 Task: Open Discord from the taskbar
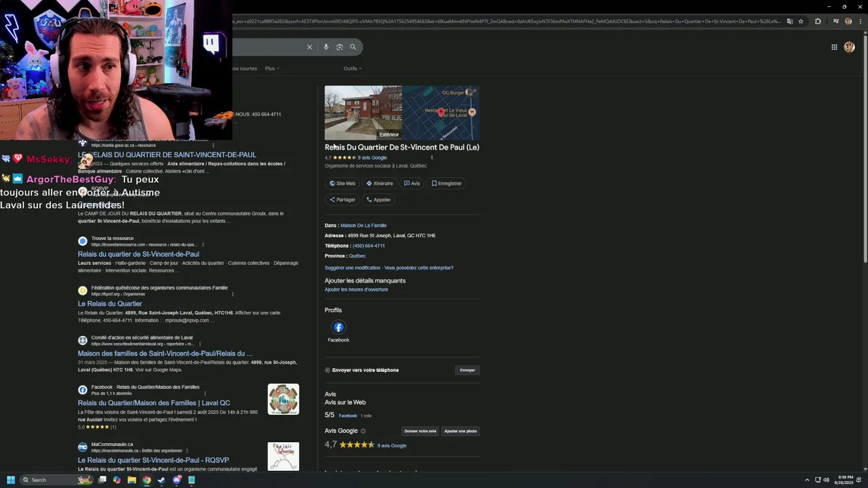coord(176,480)
